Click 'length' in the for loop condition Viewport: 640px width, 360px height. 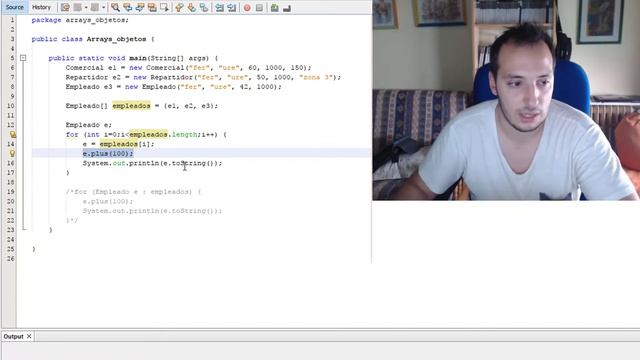(184, 134)
